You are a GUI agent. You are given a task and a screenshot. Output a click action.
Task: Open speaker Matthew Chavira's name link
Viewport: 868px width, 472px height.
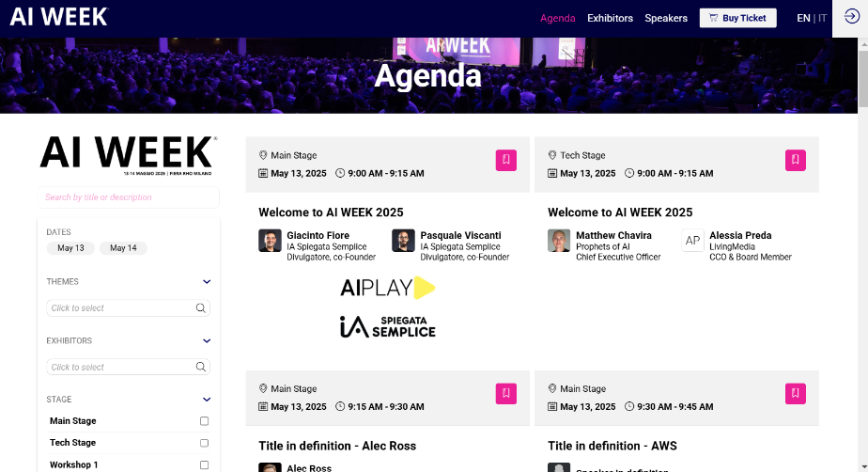coord(614,235)
